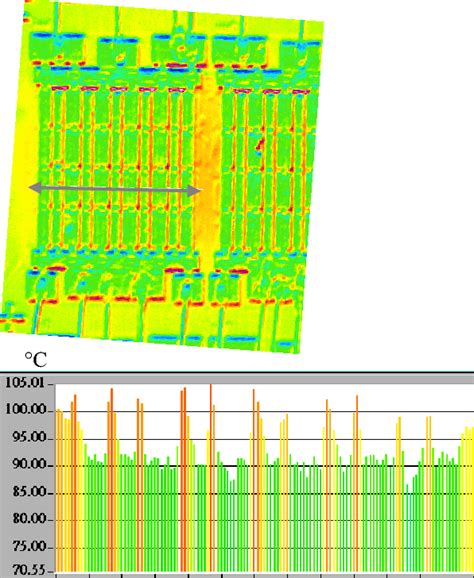
Task: Click the 70.55 axis minimum label
Action: pyautogui.click(x=29, y=571)
